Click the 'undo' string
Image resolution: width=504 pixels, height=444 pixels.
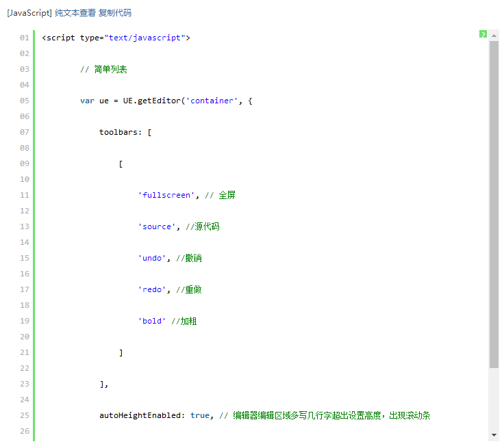pos(152,258)
